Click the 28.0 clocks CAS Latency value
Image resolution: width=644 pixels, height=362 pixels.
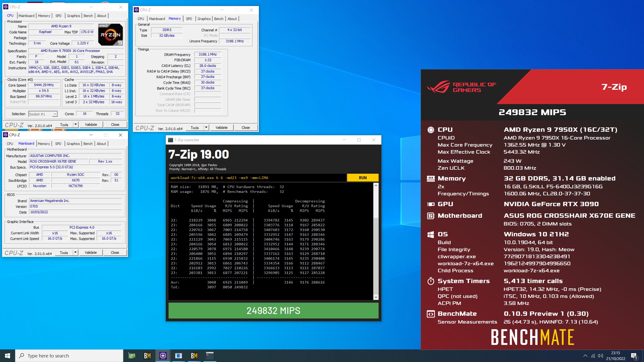point(208,66)
